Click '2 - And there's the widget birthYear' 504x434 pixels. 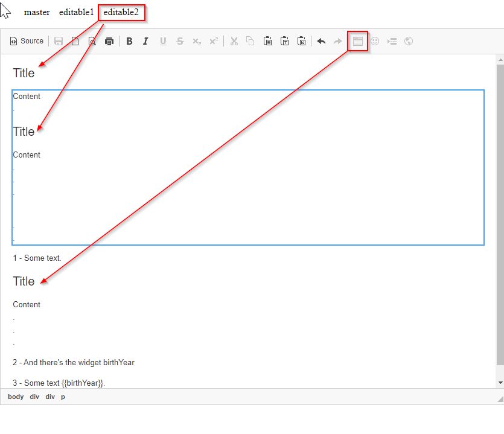[74, 362]
